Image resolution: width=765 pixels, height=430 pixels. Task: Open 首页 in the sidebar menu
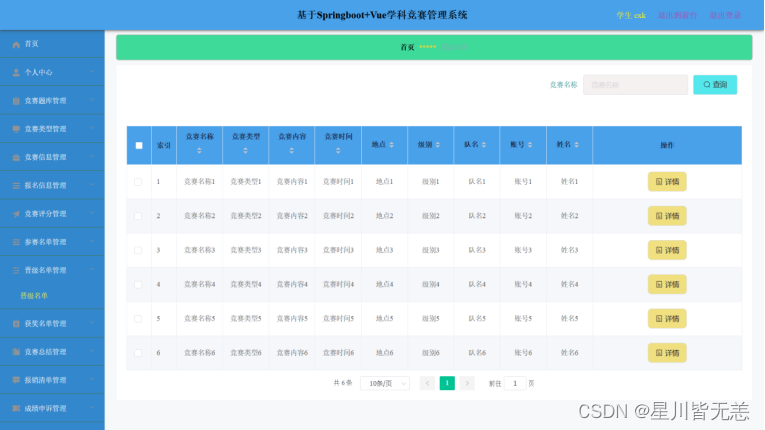pyautogui.click(x=52, y=44)
